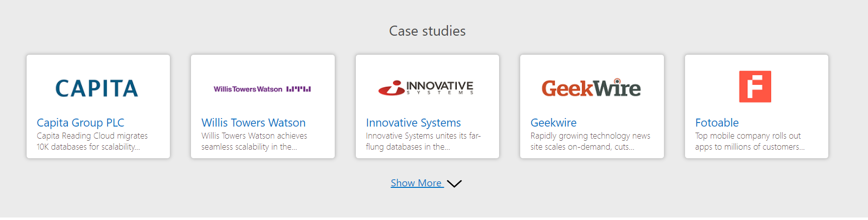Open the Capita Group PLC link
Screen dimensions: 868x220
[80, 123]
